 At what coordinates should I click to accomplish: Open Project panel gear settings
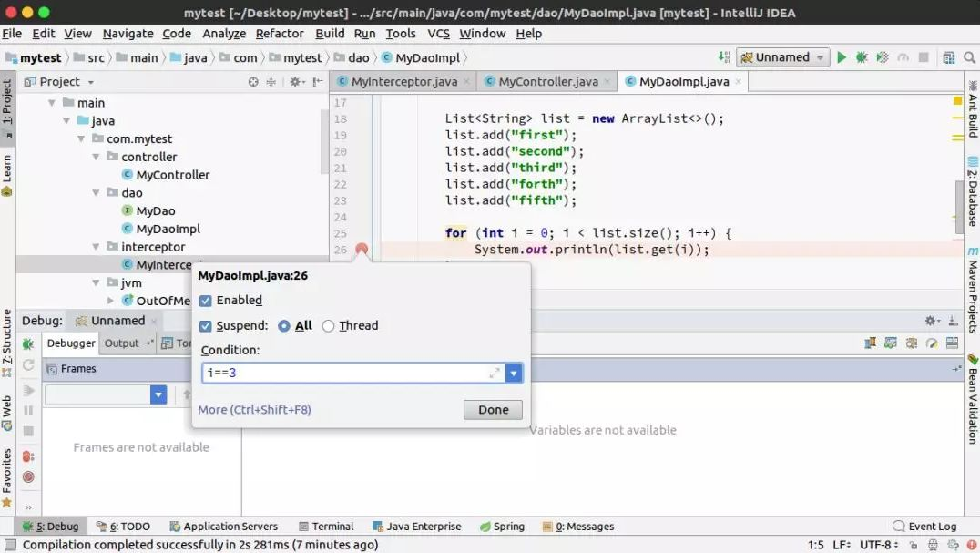coord(296,82)
